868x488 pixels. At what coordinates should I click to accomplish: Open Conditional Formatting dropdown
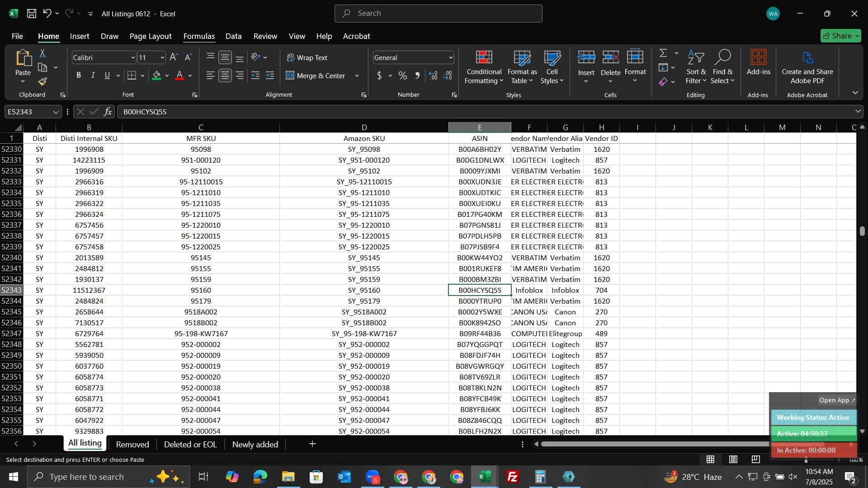484,67
